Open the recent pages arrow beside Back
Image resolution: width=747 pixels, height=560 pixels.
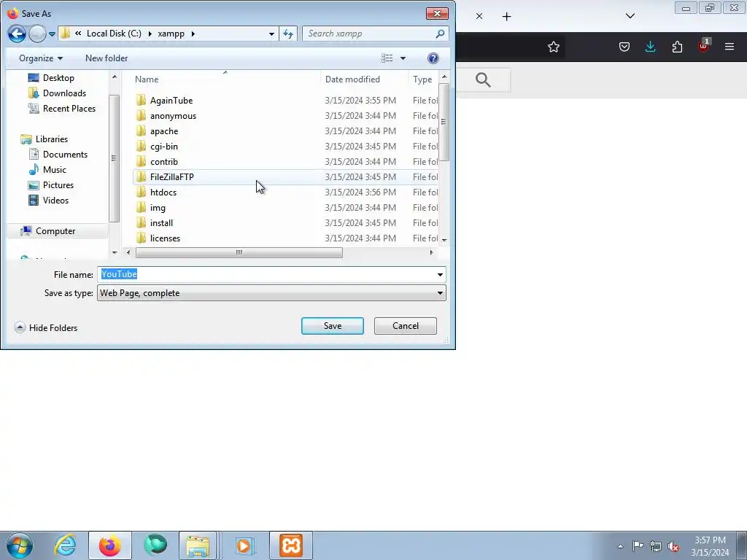[52, 34]
